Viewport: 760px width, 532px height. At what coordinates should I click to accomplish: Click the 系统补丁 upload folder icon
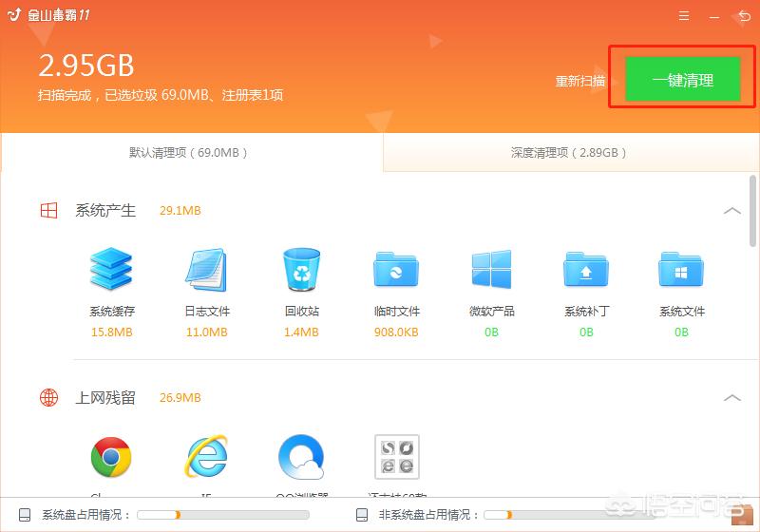click(586, 269)
